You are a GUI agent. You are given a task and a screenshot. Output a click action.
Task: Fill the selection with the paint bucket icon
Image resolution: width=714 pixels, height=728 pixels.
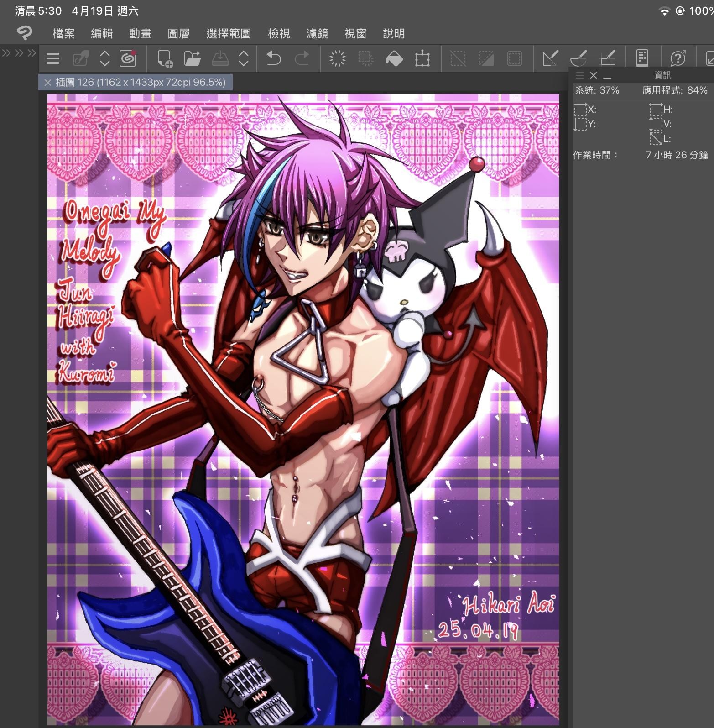pos(394,58)
